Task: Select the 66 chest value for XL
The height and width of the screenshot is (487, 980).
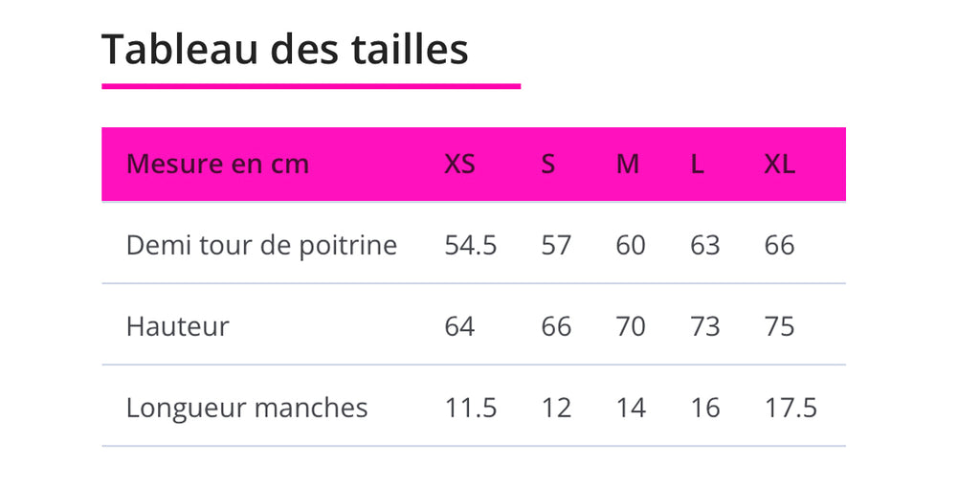Action: [x=779, y=245]
